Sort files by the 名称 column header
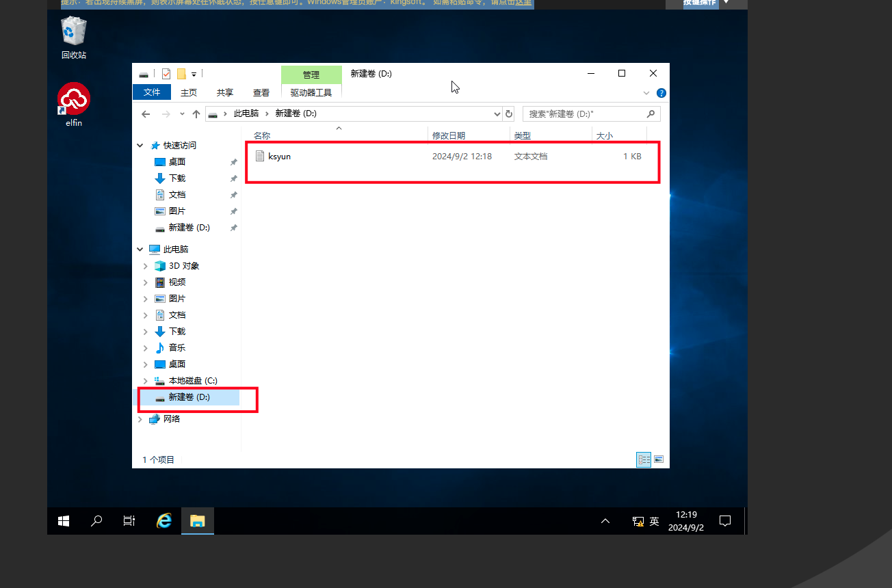The width and height of the screenshot is (892, 588). [338, 136]
